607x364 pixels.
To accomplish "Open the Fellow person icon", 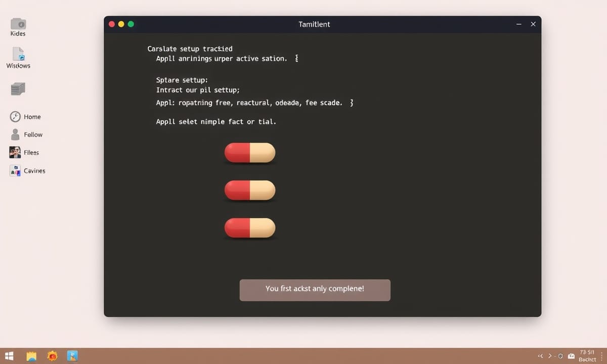I will point(15,134).
